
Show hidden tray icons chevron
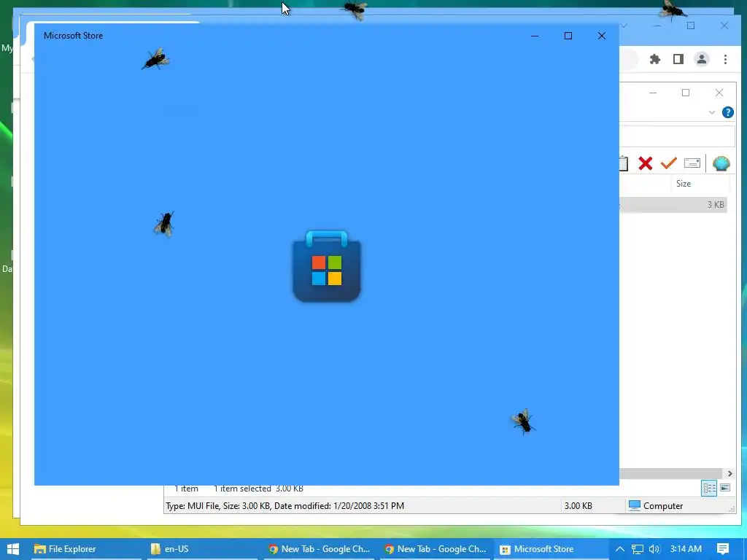(620, 549)
